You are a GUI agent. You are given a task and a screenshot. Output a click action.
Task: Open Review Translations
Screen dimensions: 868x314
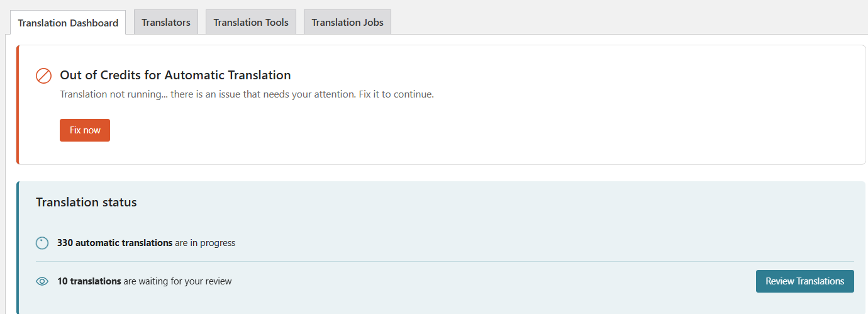[x=805, y=281]
